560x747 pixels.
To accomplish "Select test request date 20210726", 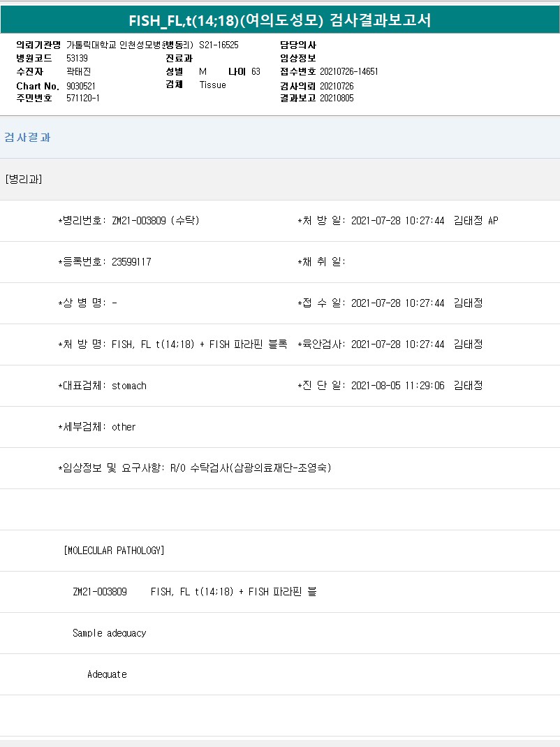I will pyautogui.click(x=337, y=86).
